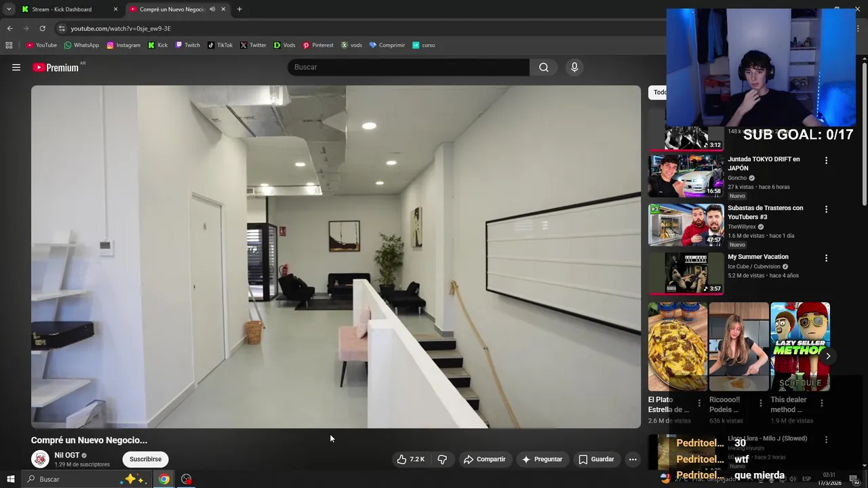This screenshot has height=488, width=868.
Task: Save video with Guardar button
Action: tap(596, 460)
